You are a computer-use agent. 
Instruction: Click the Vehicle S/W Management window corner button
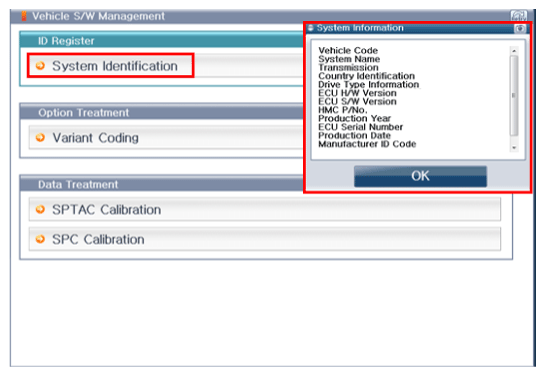tap(519, 16)
